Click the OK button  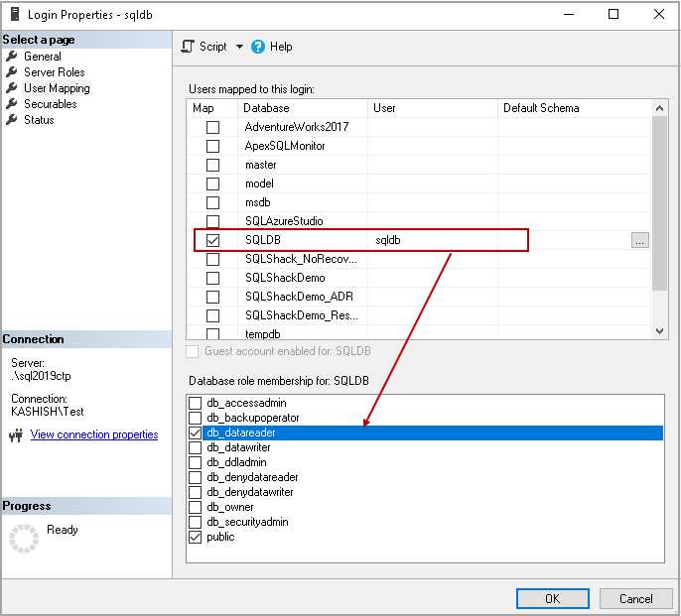(x=552, y=599)
